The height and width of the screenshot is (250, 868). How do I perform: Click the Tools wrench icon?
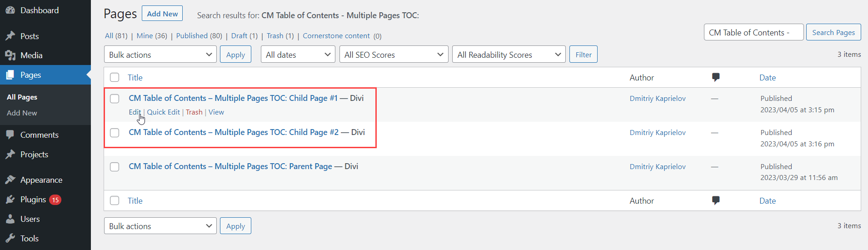[x=10, y=239]
